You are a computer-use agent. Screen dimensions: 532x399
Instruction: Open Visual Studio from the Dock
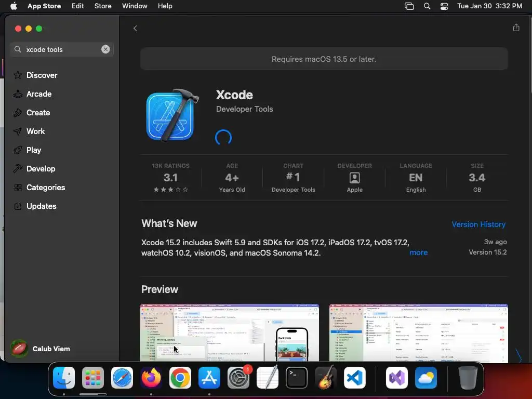pyautogui.click(x=397, y=378)
